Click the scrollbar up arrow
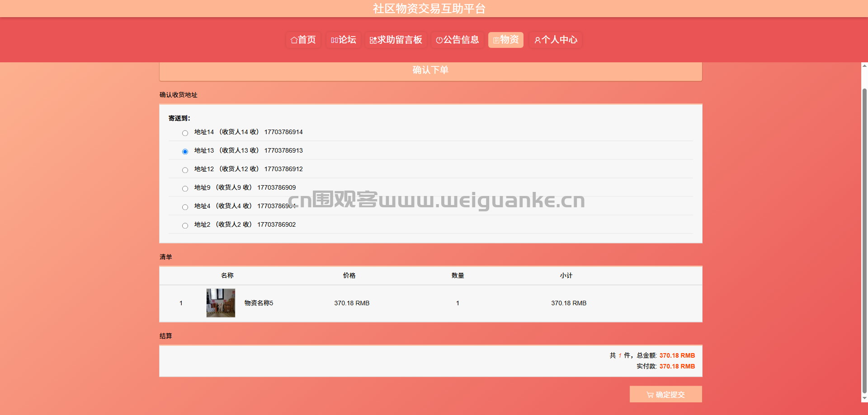868x415 pixels. (864, 66)
